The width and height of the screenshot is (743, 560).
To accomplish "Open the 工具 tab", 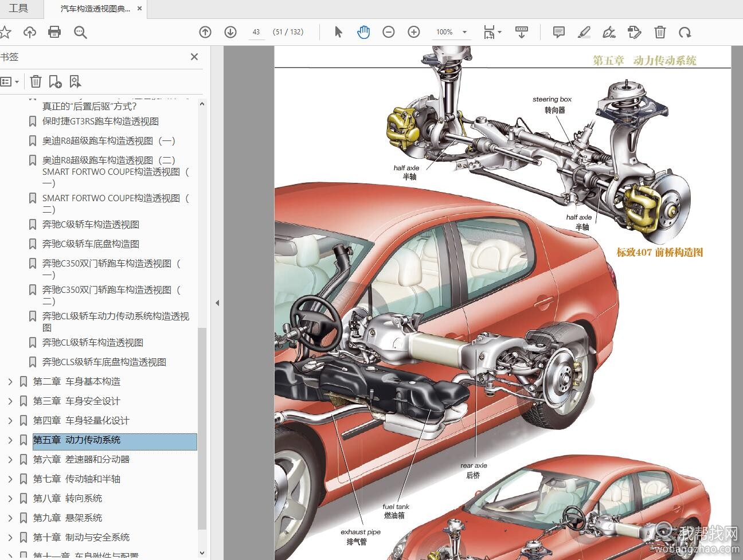I will pyautogui.click(x=19, y=9).
